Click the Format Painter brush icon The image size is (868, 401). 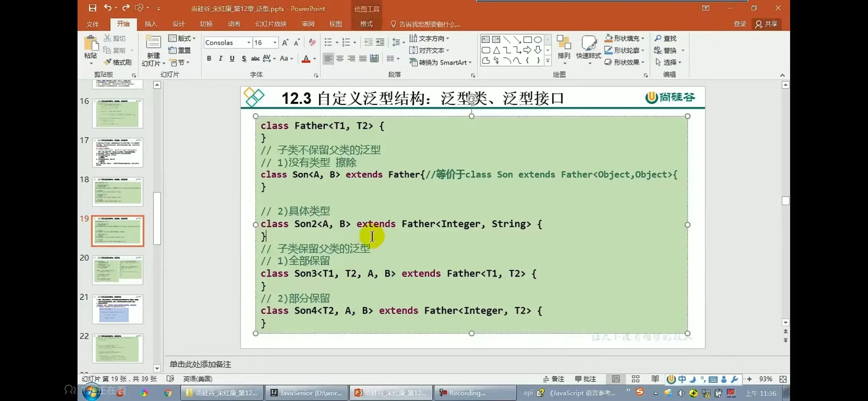(108, 62)
